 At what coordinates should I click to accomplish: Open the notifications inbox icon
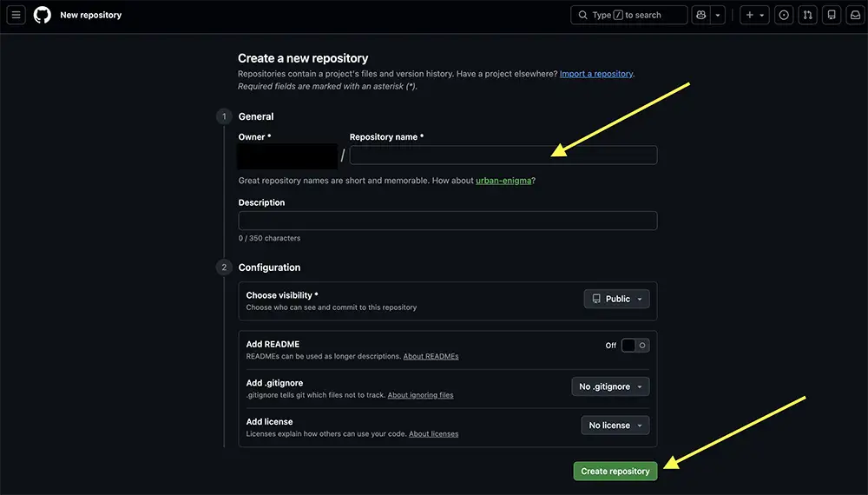click(x=855, y=15)
